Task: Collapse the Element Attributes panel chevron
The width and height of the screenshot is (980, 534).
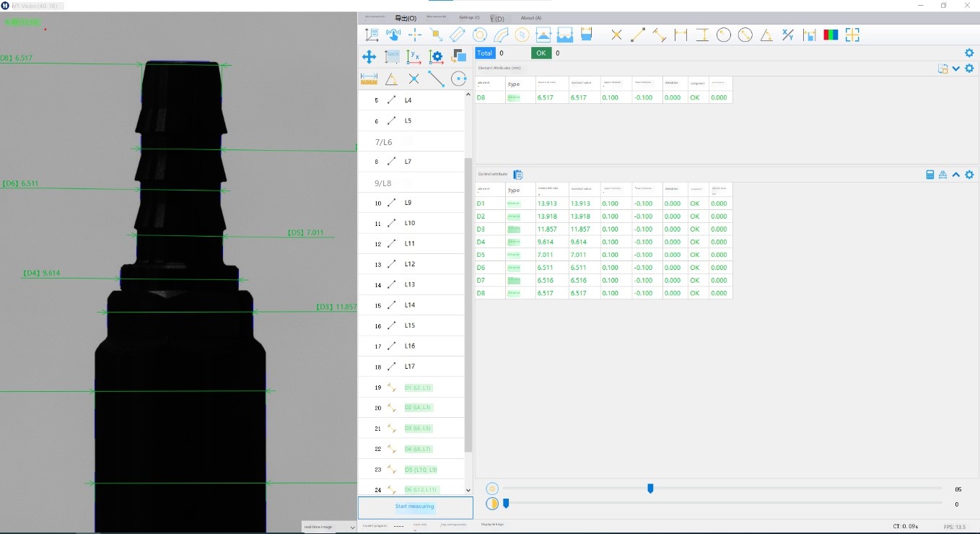Action: 956,69
